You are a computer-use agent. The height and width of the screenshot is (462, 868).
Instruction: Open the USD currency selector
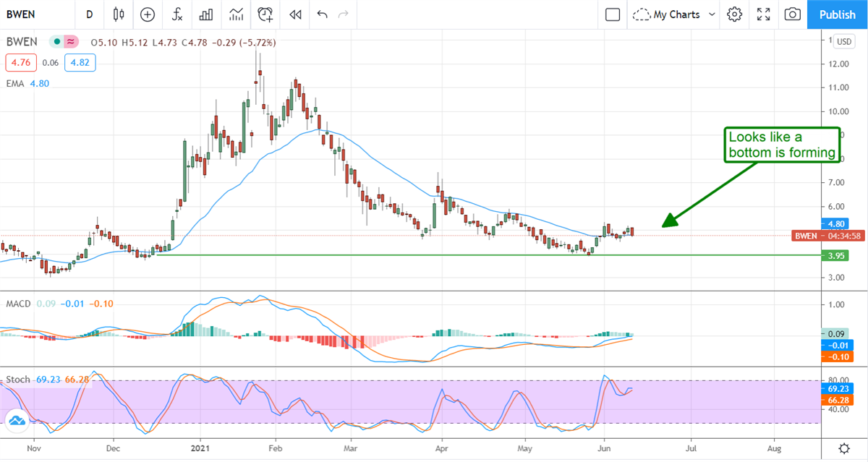843,42
